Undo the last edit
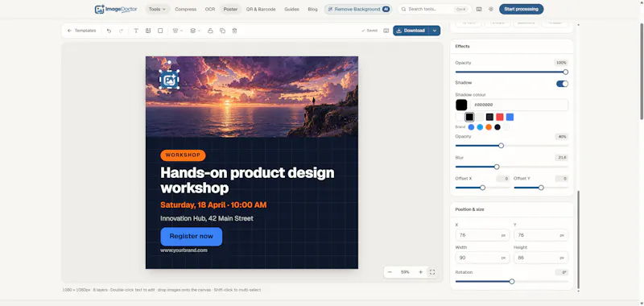 coord(109,31)
